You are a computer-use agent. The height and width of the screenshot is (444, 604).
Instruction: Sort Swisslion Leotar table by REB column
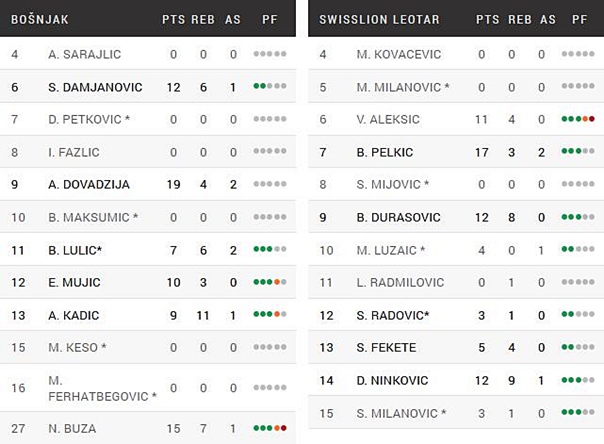(x=519, y=19)
